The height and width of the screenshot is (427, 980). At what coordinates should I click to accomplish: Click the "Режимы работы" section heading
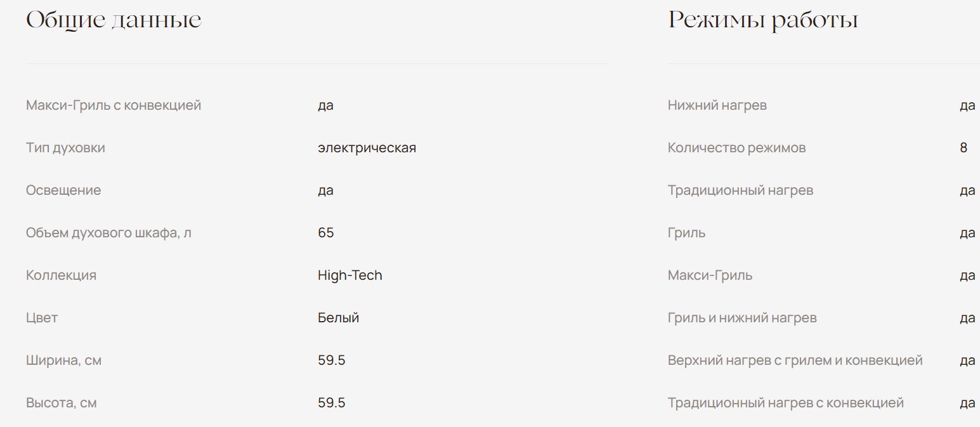click(762, 20)
